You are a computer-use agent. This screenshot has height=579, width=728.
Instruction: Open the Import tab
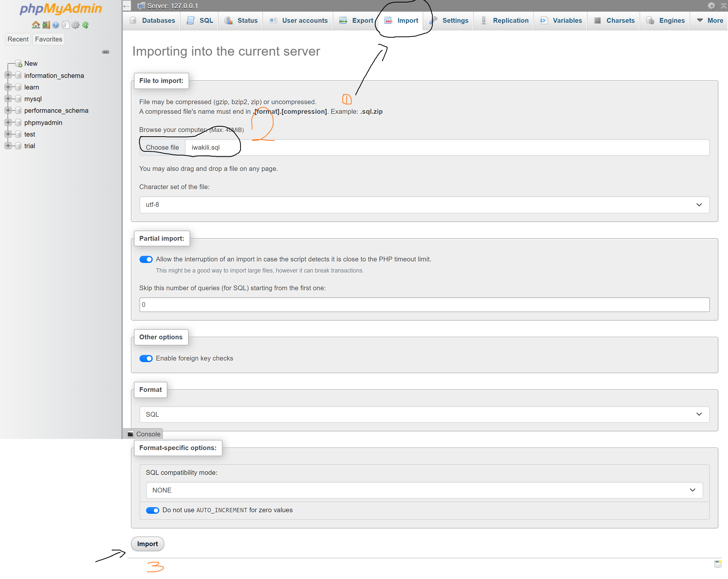[408, 19]
